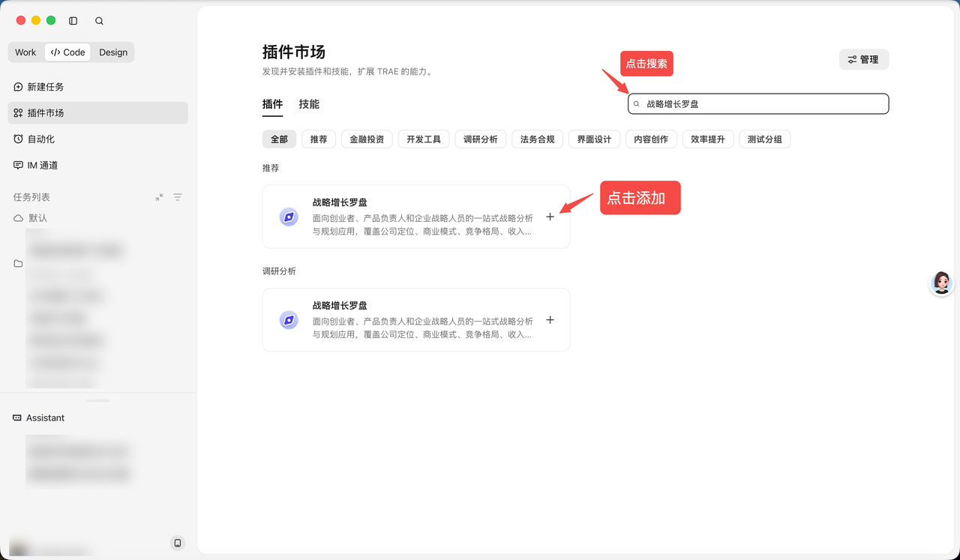Screen dimensions: 960x560
Task: Click the assistant avatar on right edge
Action: click(942, 283)
